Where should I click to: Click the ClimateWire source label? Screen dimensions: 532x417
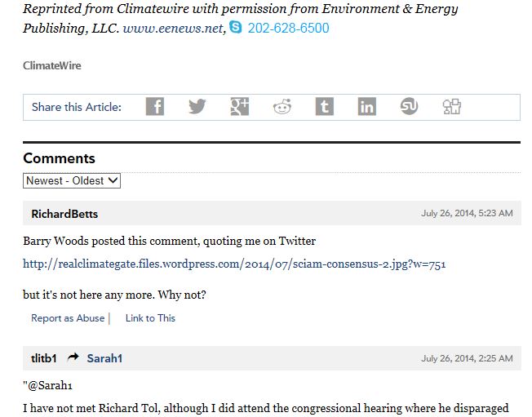[52, 65]
